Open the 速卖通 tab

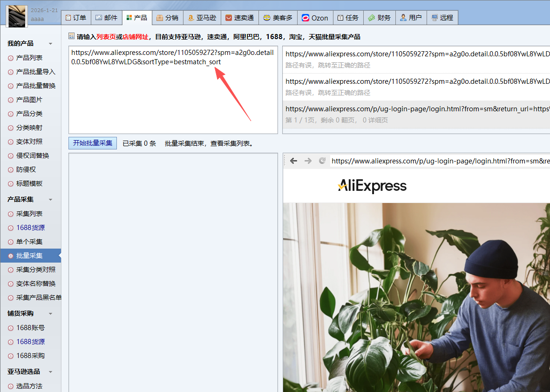239,18
